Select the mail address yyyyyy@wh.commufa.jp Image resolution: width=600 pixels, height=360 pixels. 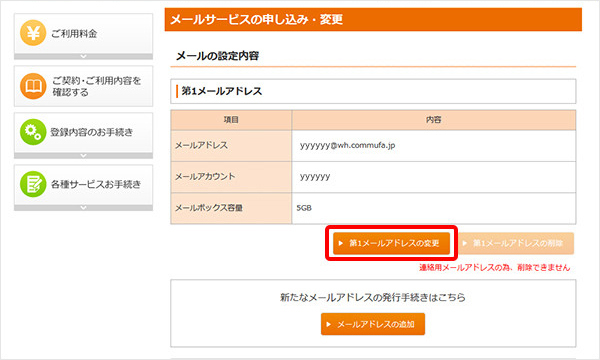pyautogui.click(x=347, y=145)
